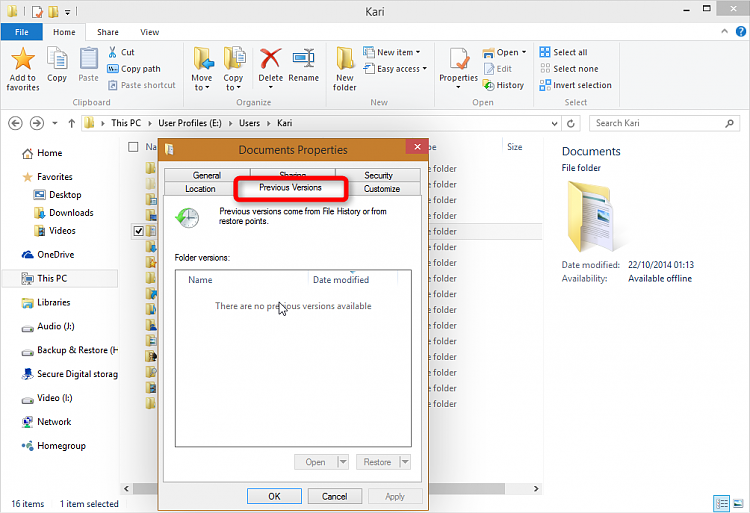The height and width of the screenshot is (513, 750).
Task: Click the red Delete X icon
Action: coord(270,58)
